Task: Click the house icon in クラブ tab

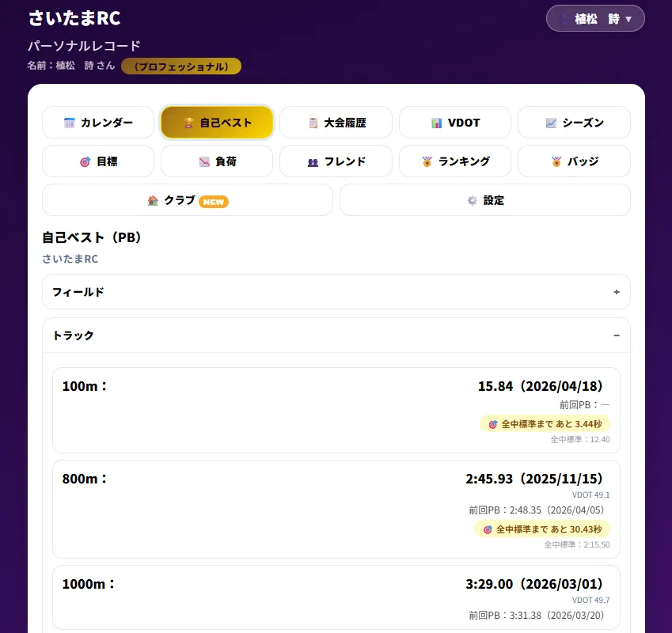Action: [x=153, y=200]
